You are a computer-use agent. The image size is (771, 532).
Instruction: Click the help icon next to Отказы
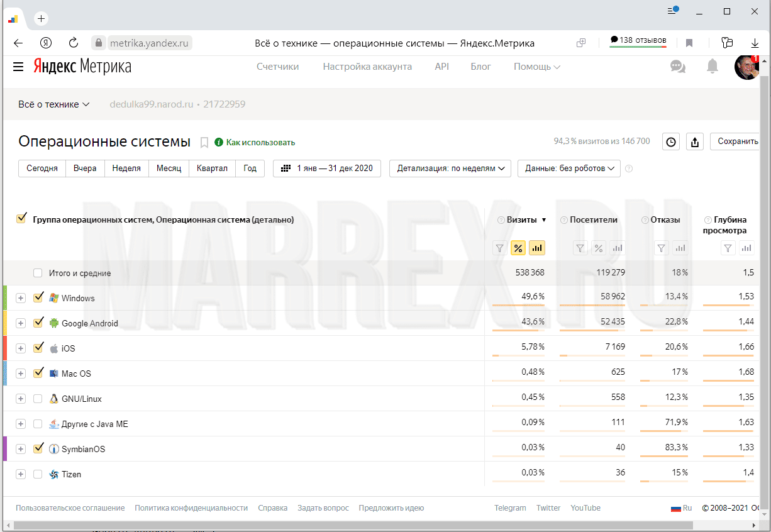tap(645, 220)
